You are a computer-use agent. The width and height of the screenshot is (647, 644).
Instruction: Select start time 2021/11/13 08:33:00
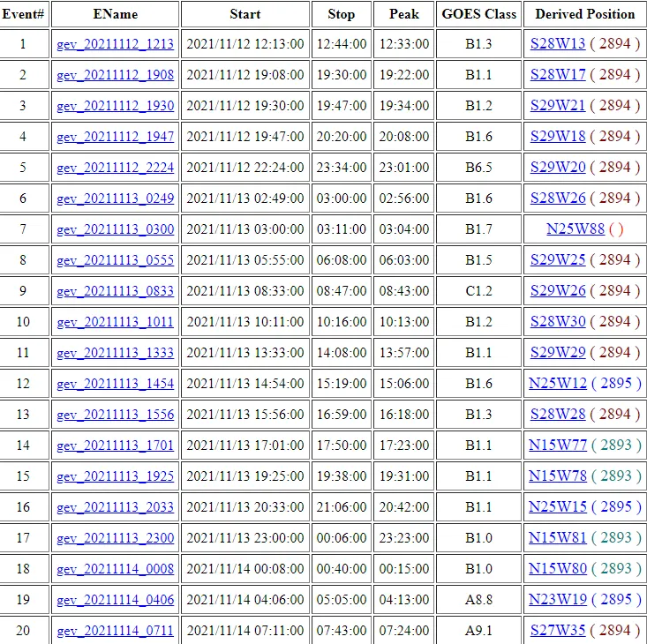click(x=245, y=291)
